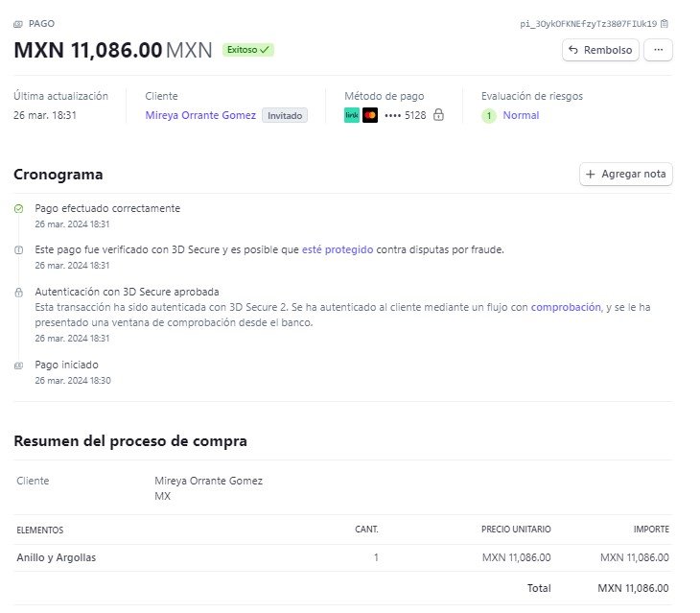Select the Anillo y Argollas line item
This screenshot has height=613, width=700.
click(57, 557)
